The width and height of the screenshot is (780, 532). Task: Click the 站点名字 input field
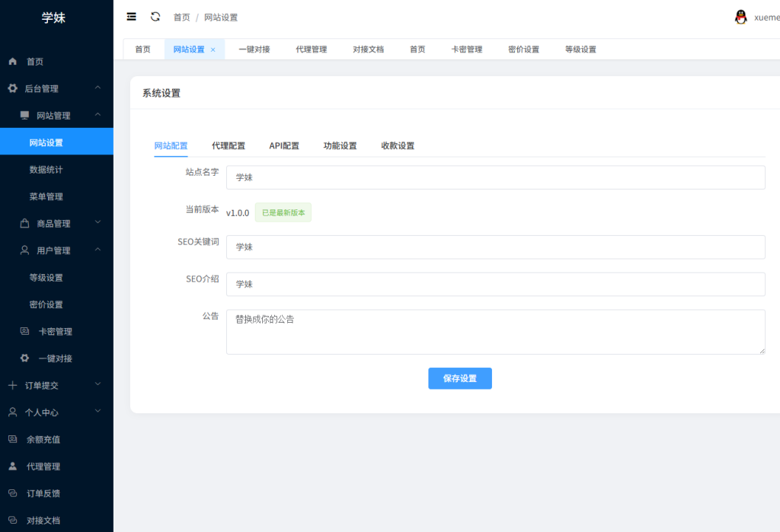pos(495,177)
